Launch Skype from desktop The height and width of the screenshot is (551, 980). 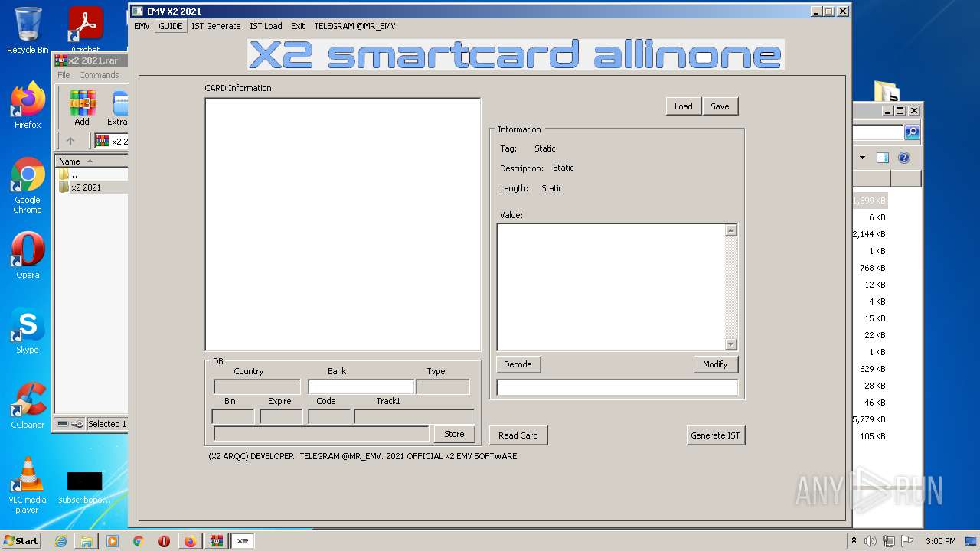pos(28,331)
